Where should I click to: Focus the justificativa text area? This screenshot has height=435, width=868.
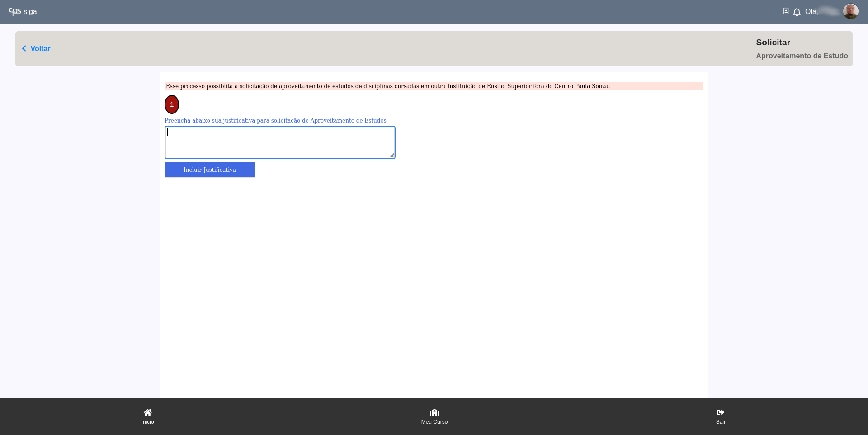coord(279,142)
